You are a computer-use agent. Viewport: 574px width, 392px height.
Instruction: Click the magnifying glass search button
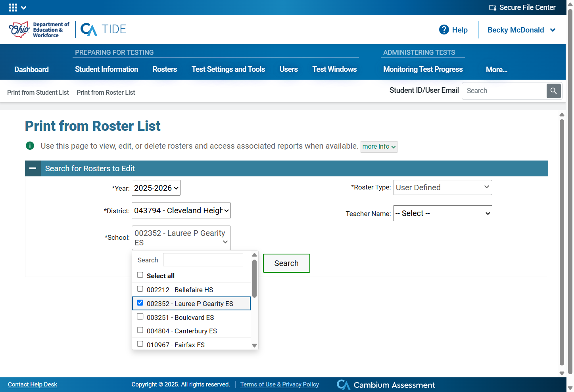554,91
